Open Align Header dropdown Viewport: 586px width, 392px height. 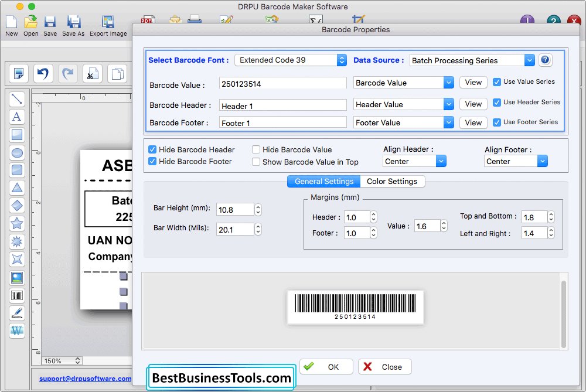point(414,162)
